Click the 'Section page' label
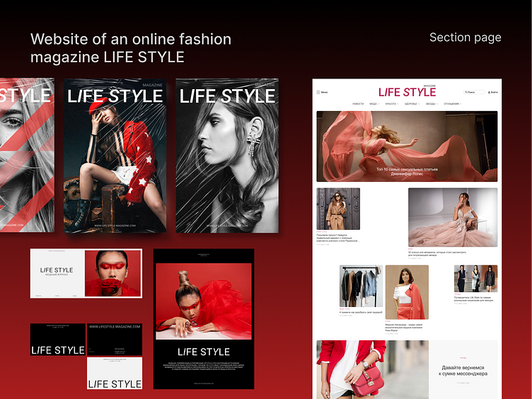This screenshot has height=399, width=532. point(466,37)
